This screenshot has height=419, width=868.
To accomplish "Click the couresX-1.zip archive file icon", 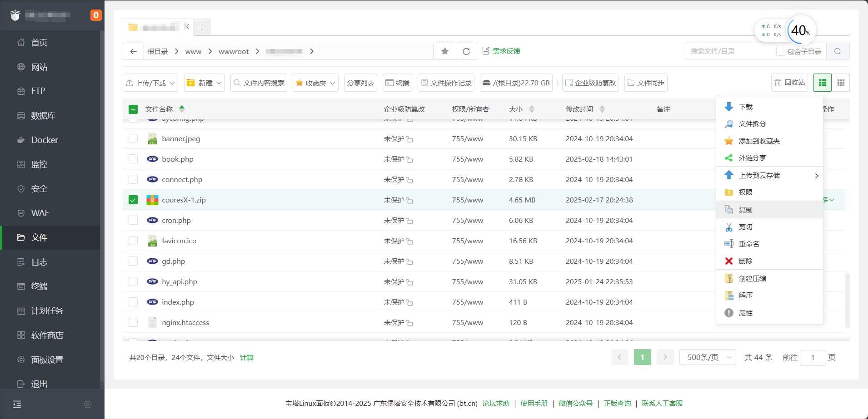I will (152, 200).
